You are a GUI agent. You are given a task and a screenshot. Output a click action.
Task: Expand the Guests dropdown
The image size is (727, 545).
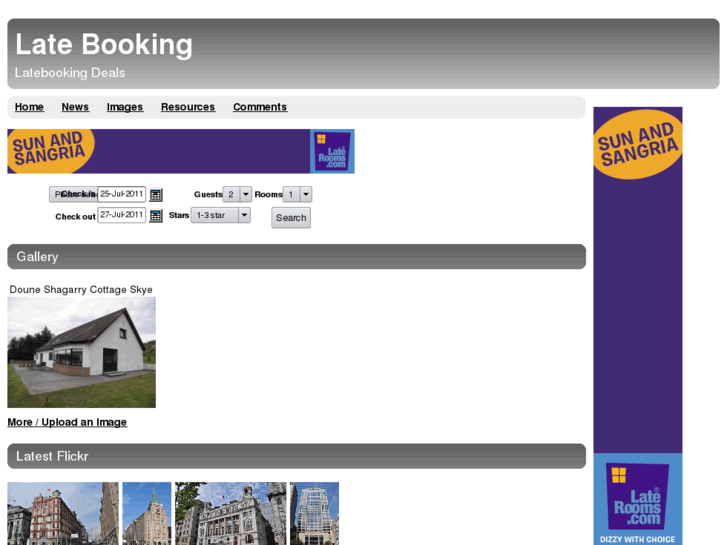[x=237, y=194]
